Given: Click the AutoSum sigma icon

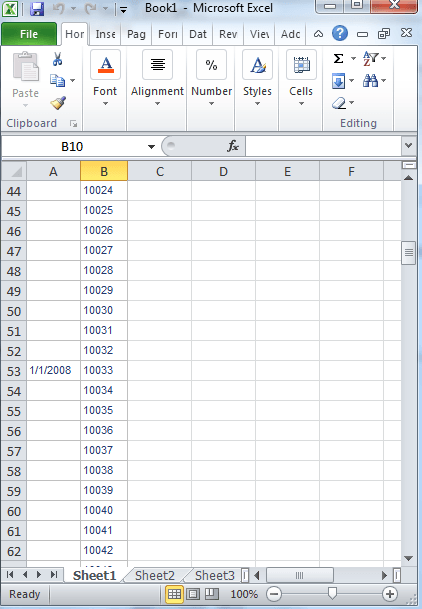Looking at the screenshot, I should 339,59.
